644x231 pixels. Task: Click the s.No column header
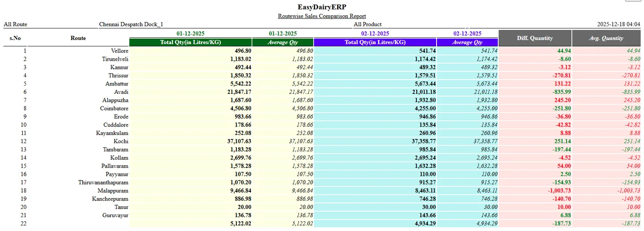[15, 38]
